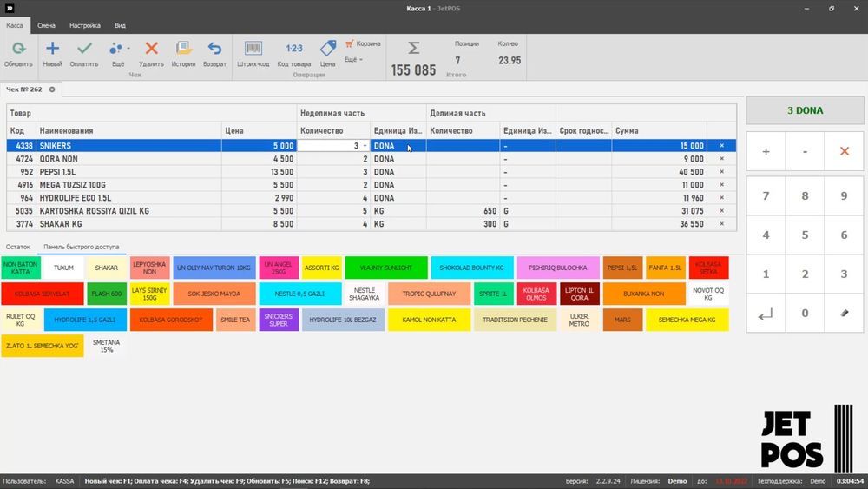Open the quantity dropdown in SNIKERS row

[365, 146]
